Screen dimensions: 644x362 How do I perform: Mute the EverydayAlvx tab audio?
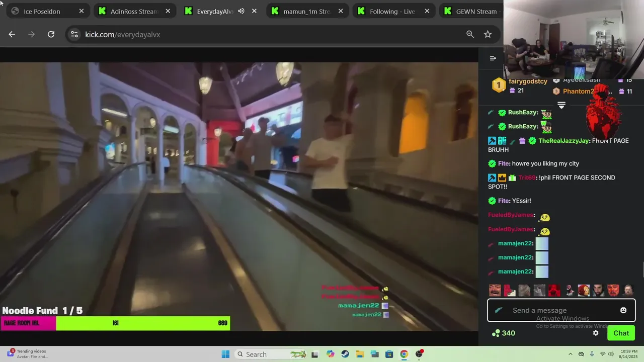(x=241, y=11)
